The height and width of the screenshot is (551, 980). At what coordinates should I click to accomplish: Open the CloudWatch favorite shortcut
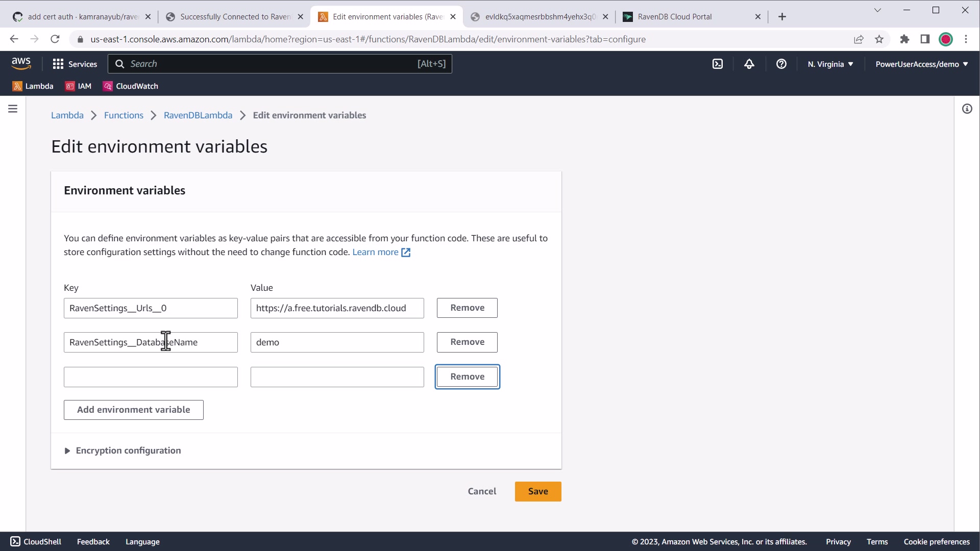[131, 86]
